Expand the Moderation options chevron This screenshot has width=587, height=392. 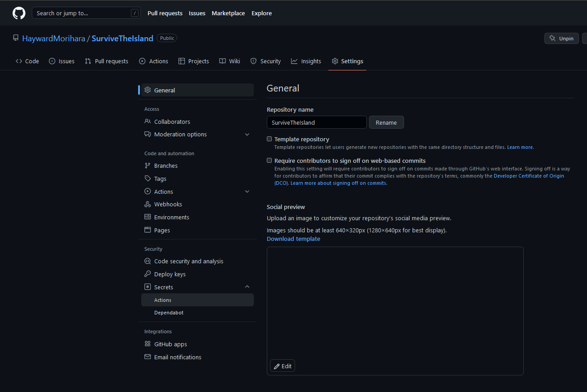point(247,135)
